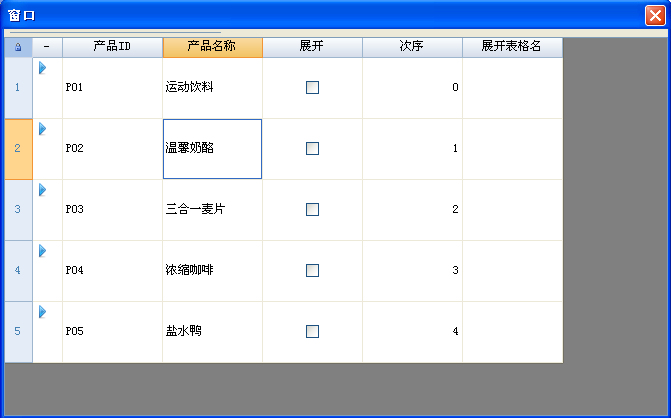Click the 产品名称 column header

pos(213,47)
